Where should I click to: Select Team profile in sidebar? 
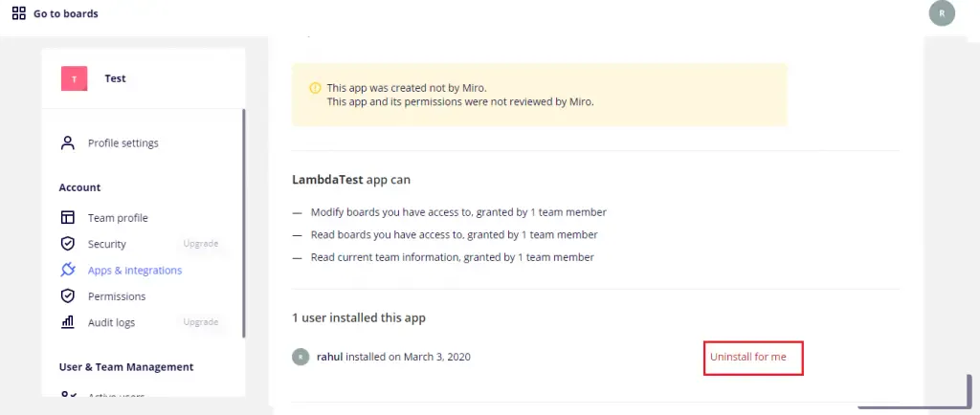tap(118, 218)
